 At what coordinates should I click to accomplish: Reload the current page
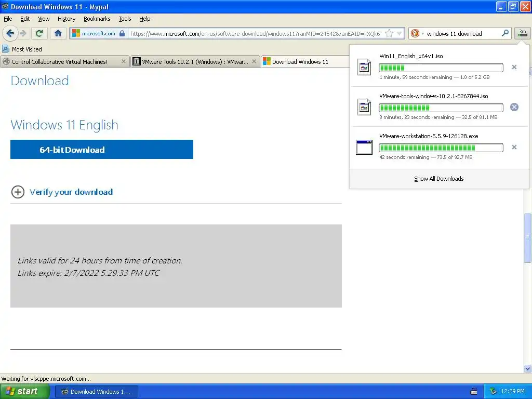click(x=39, y=33)
